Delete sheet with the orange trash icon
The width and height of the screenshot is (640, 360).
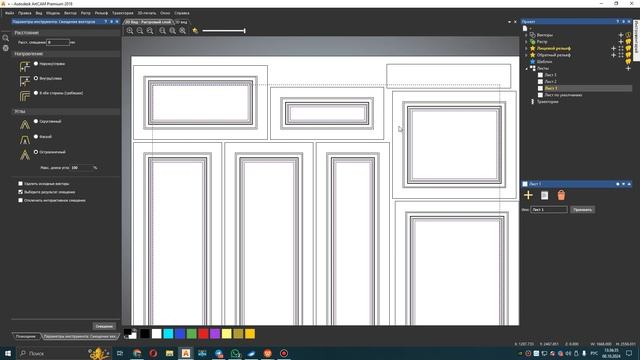[561, 195]
